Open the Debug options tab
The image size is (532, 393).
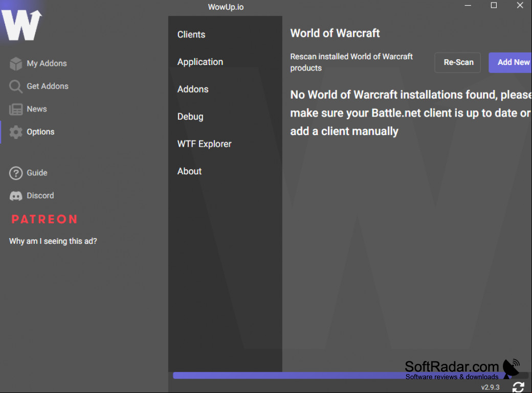click(190, 117)
